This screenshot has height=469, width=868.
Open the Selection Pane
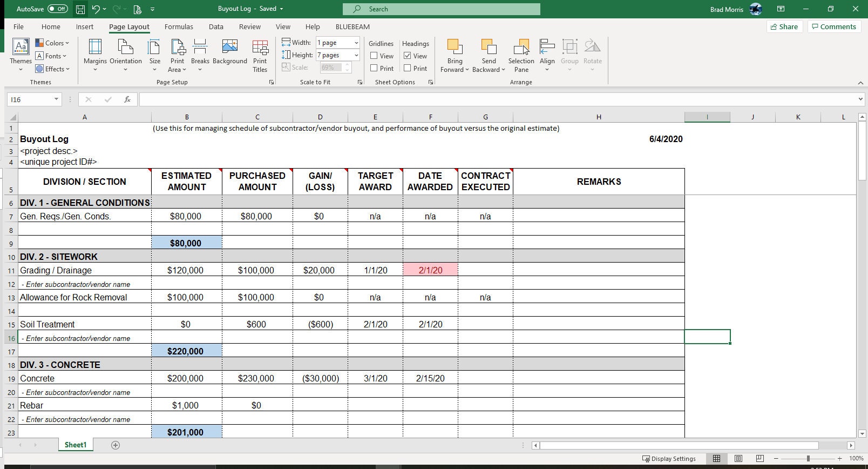pyautogui.click(x=521, y=55)
